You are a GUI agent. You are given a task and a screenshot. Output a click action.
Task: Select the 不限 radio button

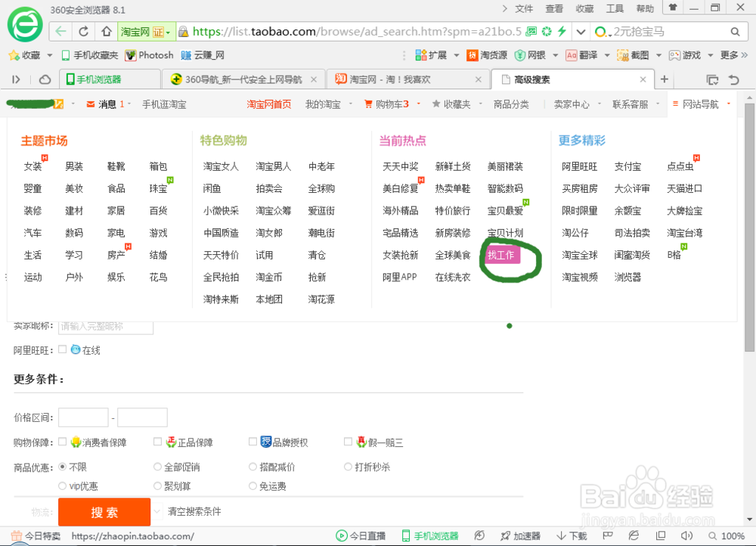(x=62, y=467)
